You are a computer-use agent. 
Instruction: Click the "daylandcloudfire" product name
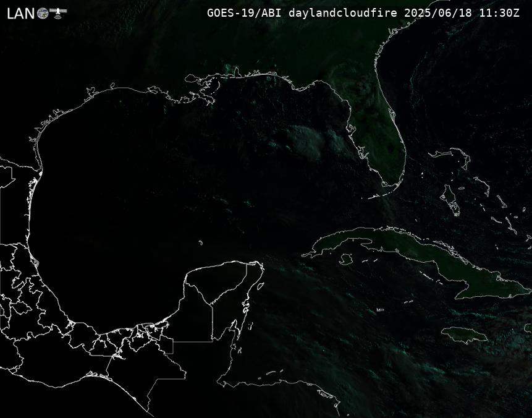pos(343,13)
